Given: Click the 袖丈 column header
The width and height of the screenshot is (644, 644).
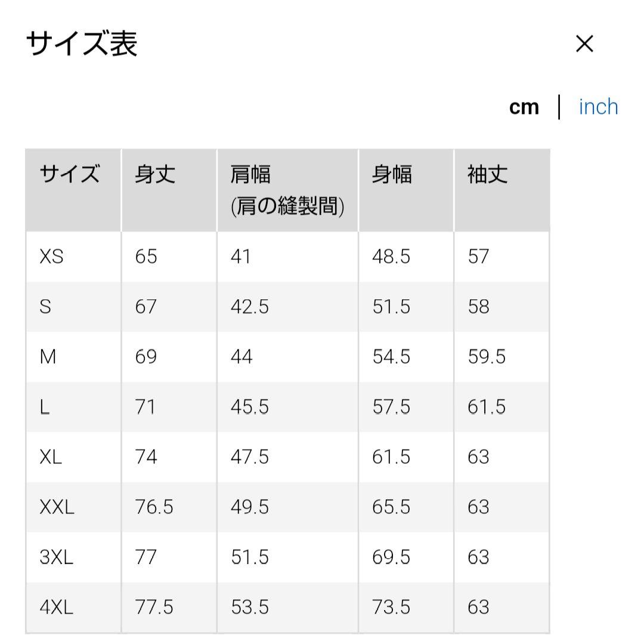Looking at the screenshot, I should [487, 175].
